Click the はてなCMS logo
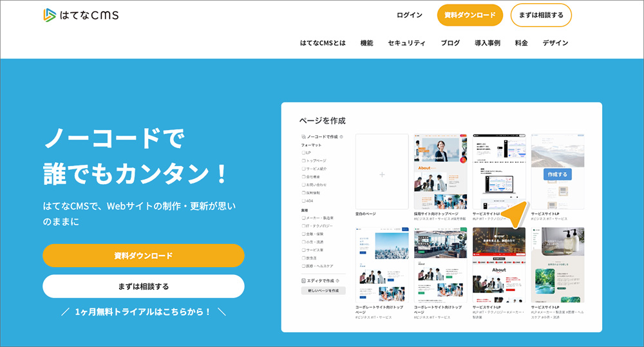The width and height of the screenshot is (644, 347). (x=81, y=15)
